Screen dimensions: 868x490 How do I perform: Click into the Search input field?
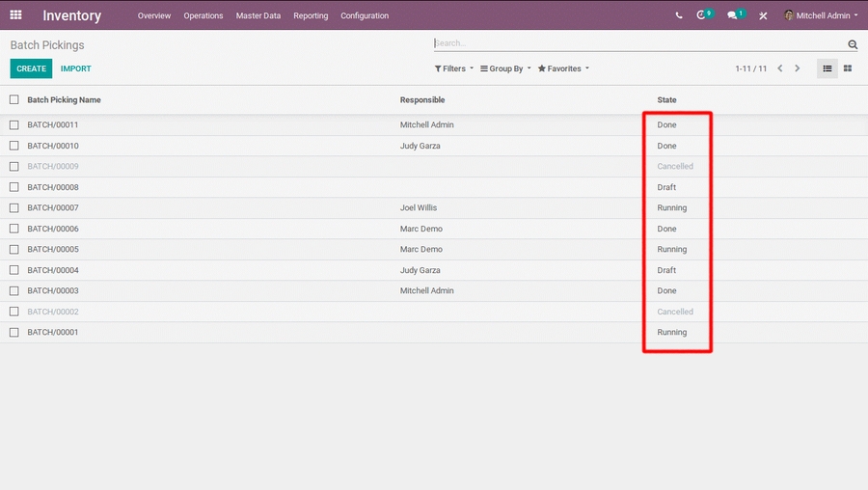click(x=637, y=43)
